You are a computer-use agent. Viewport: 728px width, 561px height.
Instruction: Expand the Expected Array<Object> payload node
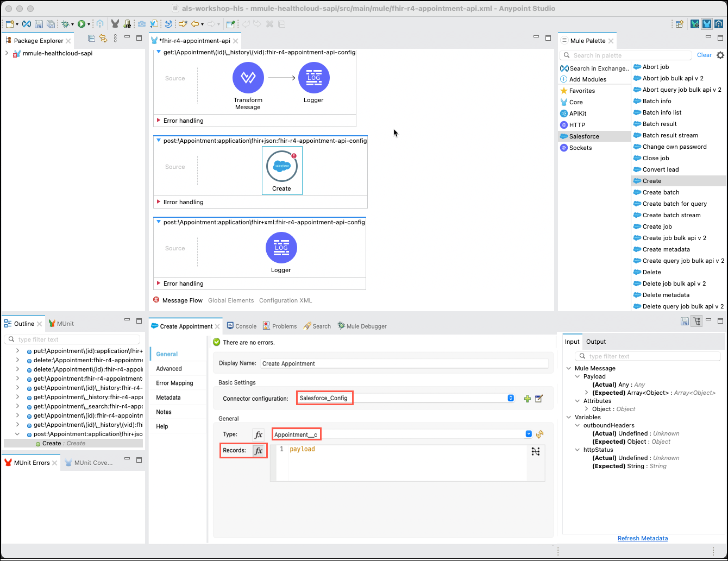(586, 393)
